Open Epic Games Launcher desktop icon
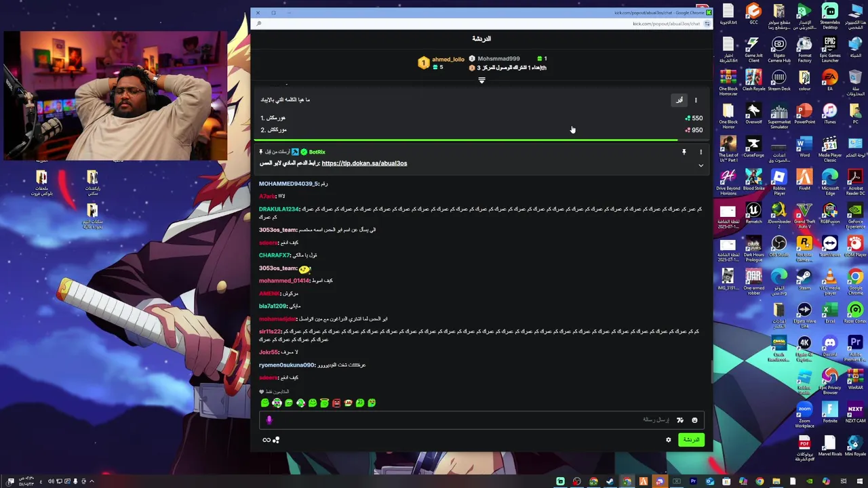 pyautogui.click(x=829, y=50)
